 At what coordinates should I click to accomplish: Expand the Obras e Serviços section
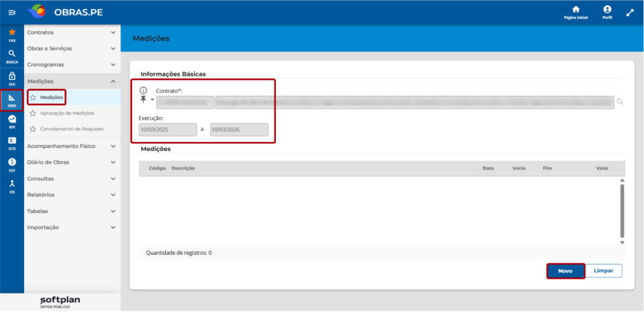tap(72, 48)
